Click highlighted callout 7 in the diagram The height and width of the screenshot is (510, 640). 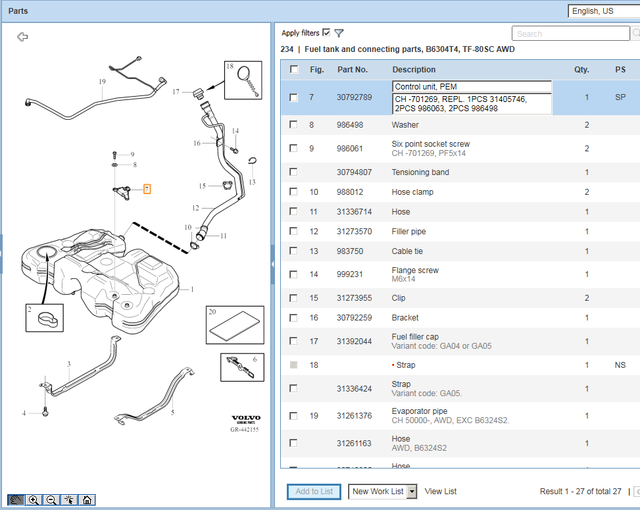tap(147, 188)
